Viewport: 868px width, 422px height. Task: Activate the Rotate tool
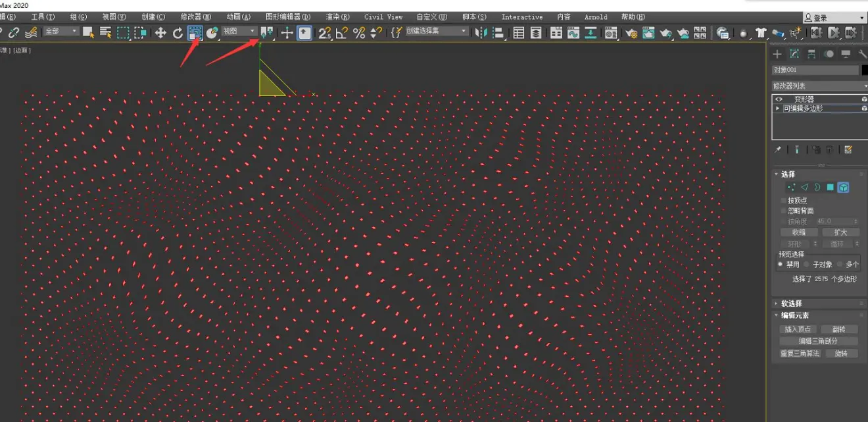pyautogui.click(x=178, y=32)
